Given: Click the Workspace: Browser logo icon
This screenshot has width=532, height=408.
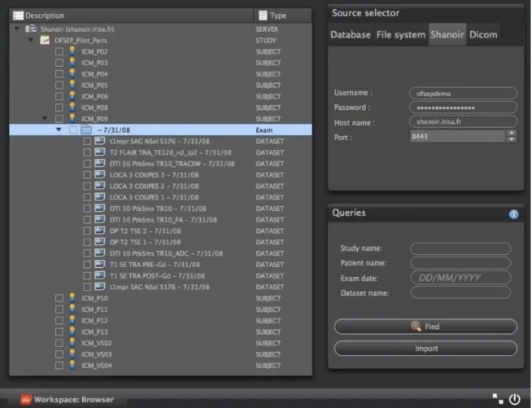Looking at the screenshot, I should coord(26,399).
